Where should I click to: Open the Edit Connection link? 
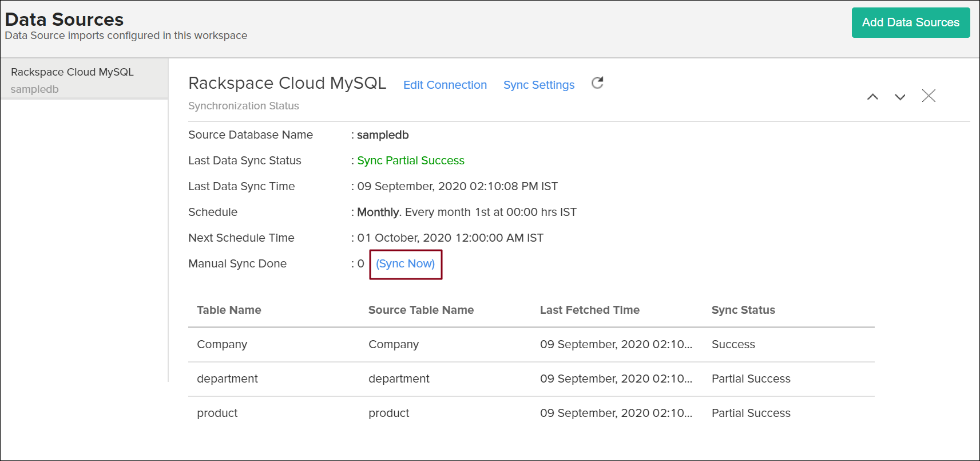tap(445, 85)
